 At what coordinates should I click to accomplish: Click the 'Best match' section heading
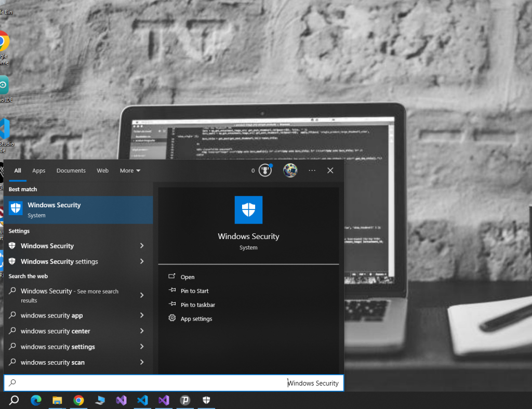coord(23,189)
